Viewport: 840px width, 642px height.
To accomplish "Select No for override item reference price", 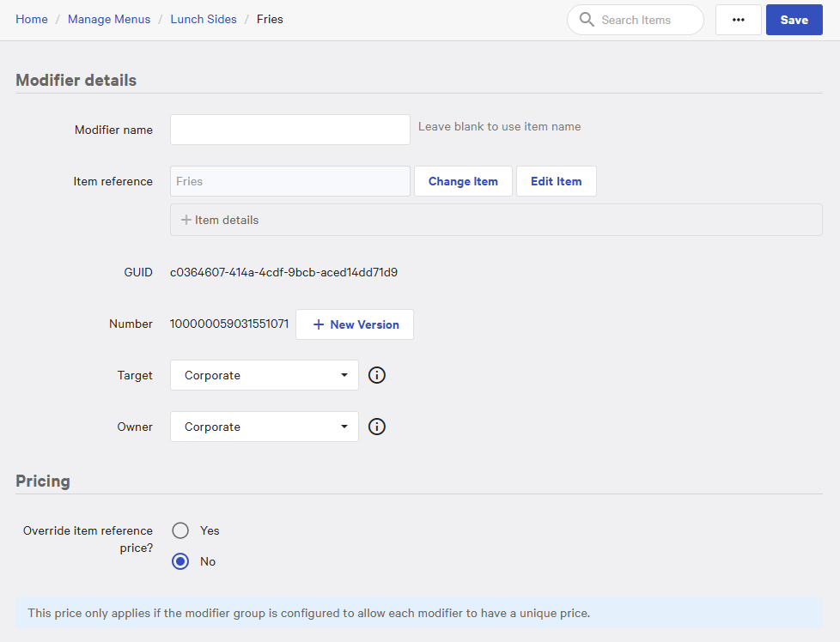I will pos(180,561).
